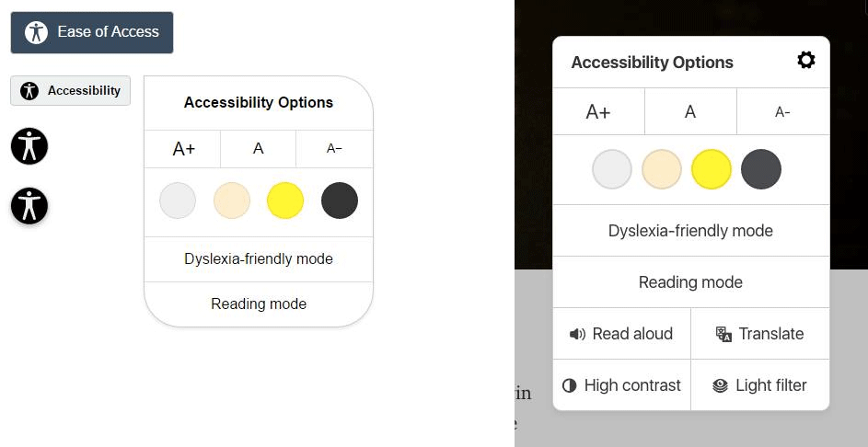The image size is (868, 447).
Task: Pick the light gray swatch in left panel
Action: click(178, 201)
